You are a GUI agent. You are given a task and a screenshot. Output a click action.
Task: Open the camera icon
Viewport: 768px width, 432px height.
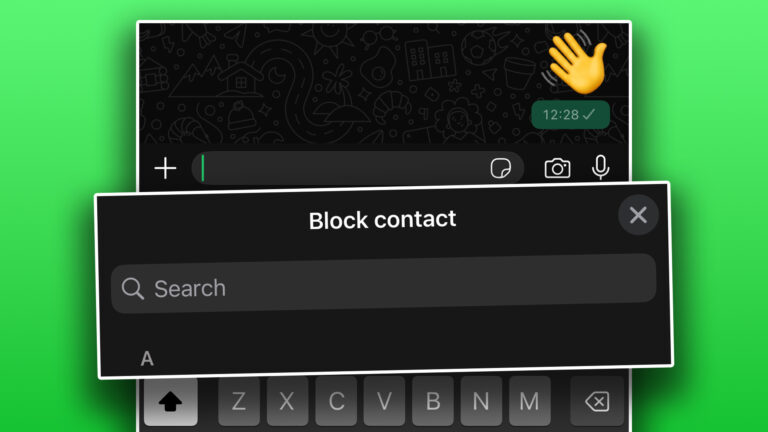[557, 168]
